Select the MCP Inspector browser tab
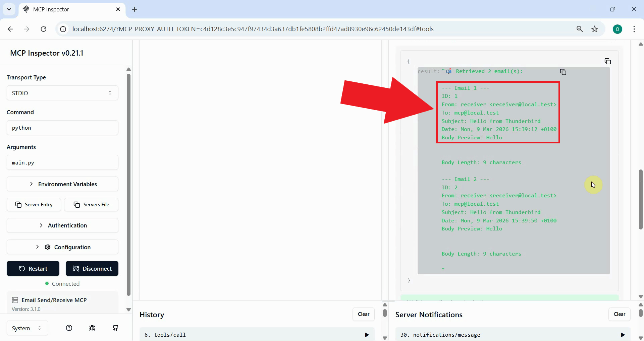 coord(70,9)
